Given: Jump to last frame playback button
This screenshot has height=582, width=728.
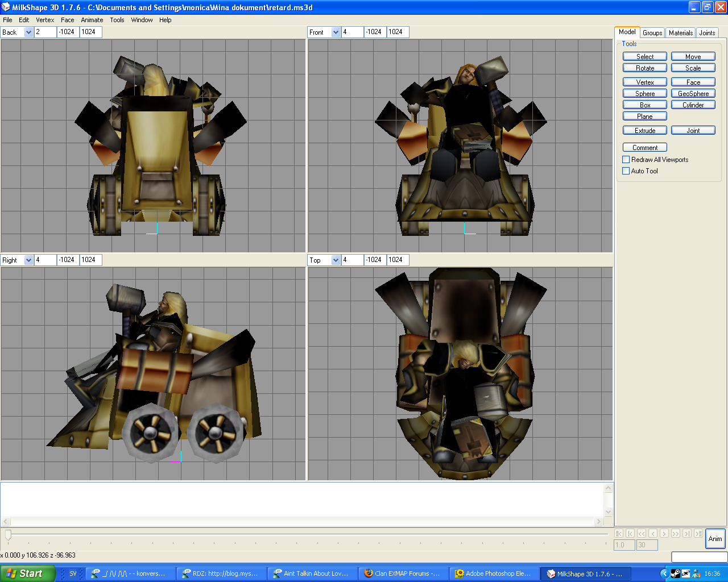Looking at the screenshot, I should [698, 533].
